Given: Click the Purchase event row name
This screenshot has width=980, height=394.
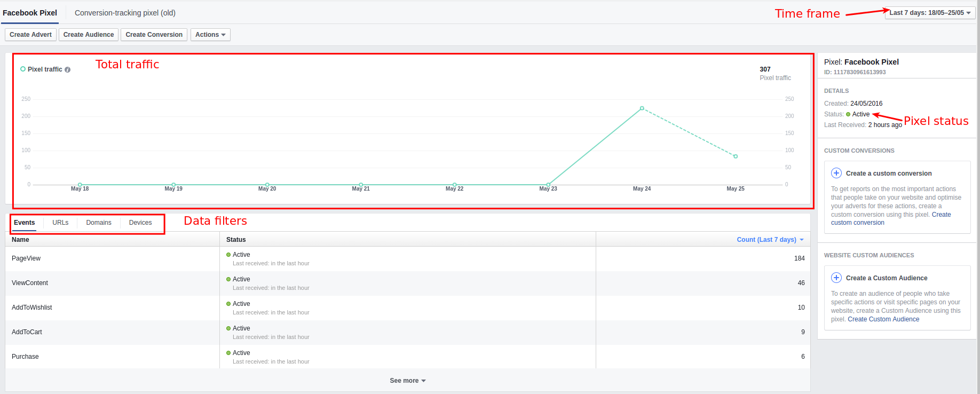Looking at the screenshot, I should (x=25, y=357).
